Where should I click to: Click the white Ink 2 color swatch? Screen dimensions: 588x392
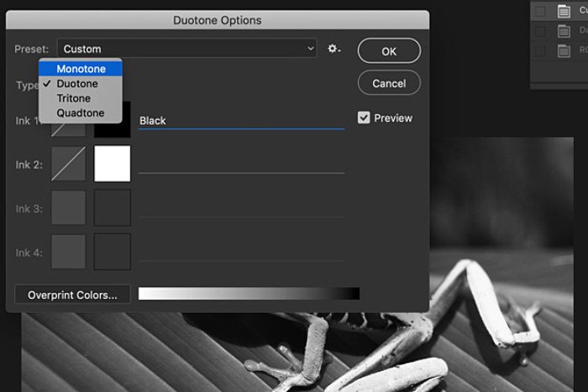click(113, 164)
